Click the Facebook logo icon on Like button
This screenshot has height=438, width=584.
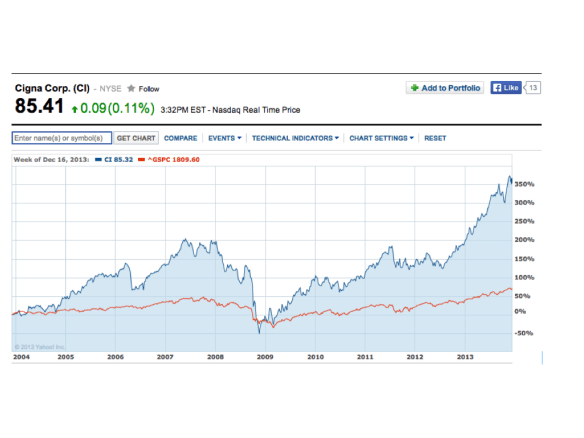point(497,88)
